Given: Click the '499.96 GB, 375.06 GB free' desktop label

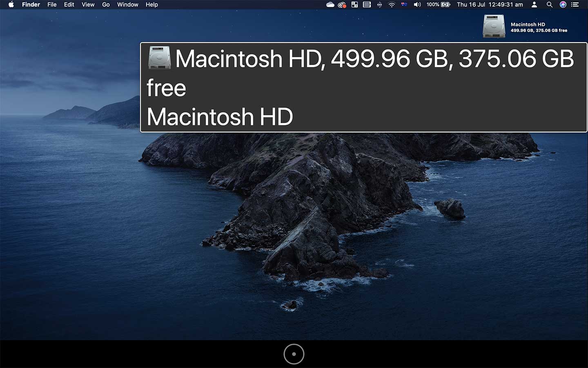Looking at the screenshot, I should click(x=539, y=30).
